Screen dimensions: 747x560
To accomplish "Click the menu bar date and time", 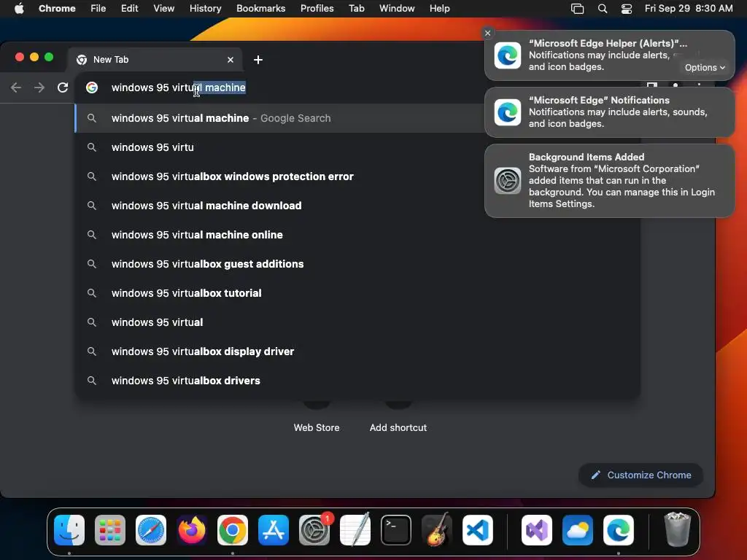I will click(689, 9).
